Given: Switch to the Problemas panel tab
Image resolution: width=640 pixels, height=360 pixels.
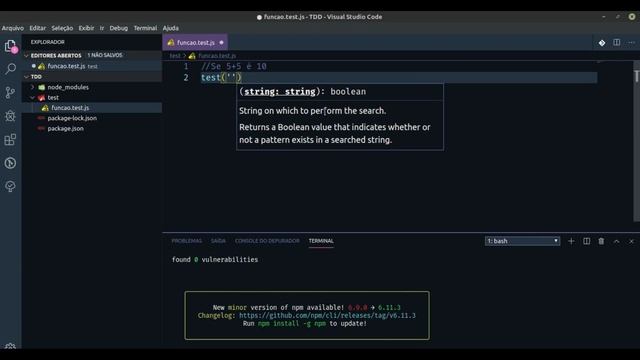Looking at the screenshot, I should coord(187,241).
